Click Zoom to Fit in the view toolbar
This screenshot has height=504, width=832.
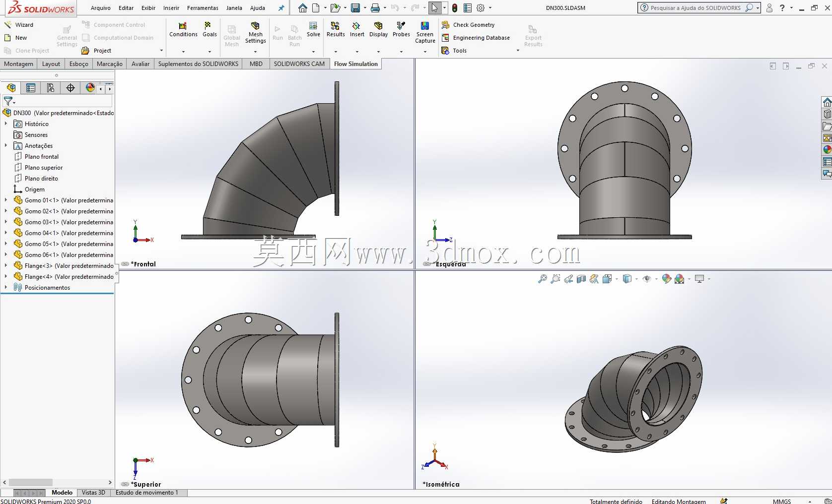[x=543, y=279]
